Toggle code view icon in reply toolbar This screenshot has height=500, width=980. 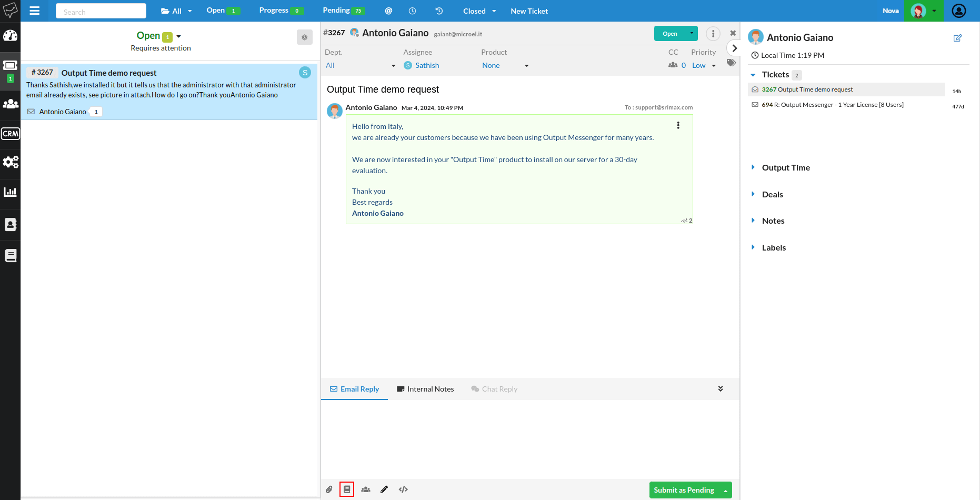point(403,489)
